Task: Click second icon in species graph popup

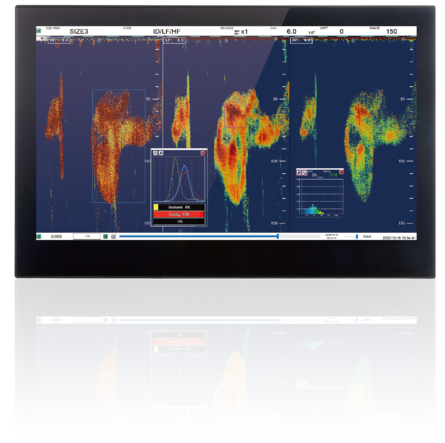Action: (x=161, y=153)
